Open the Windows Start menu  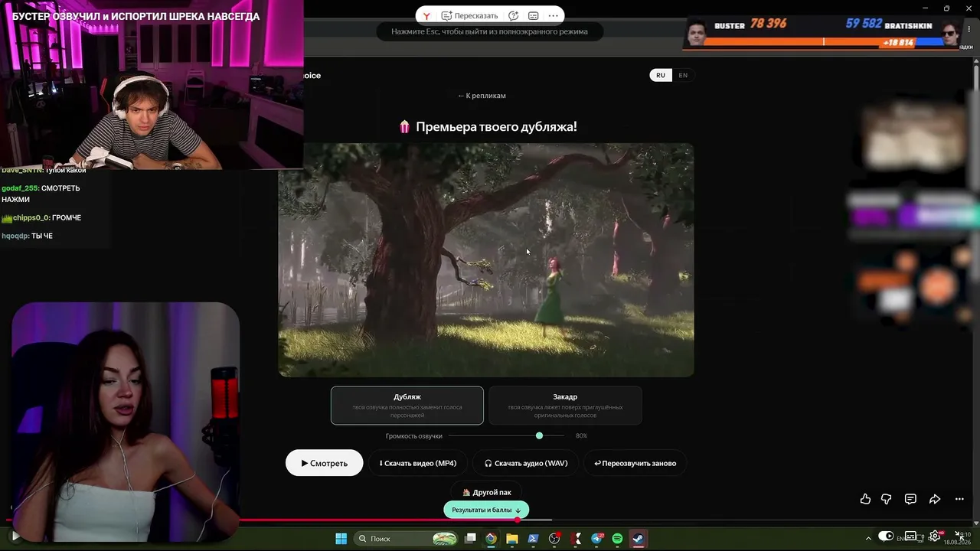coord(341,539)
